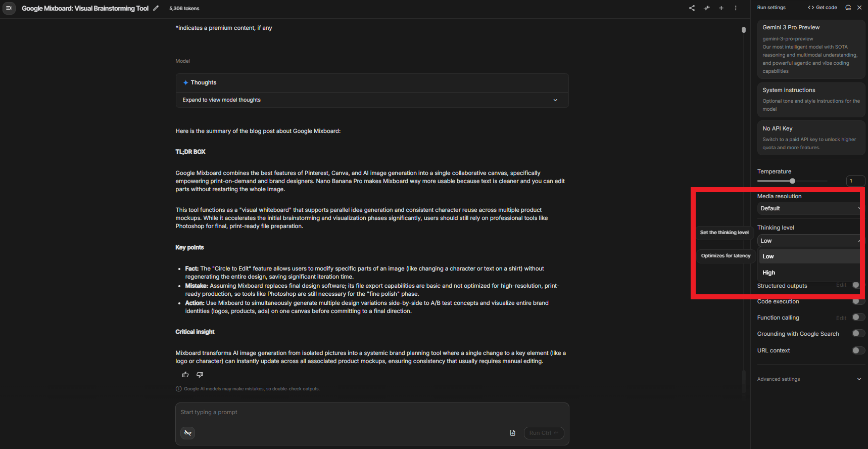Click the 'Key points' heading
The width and height of the screenshot is (868, 449).
pos(189,247)
